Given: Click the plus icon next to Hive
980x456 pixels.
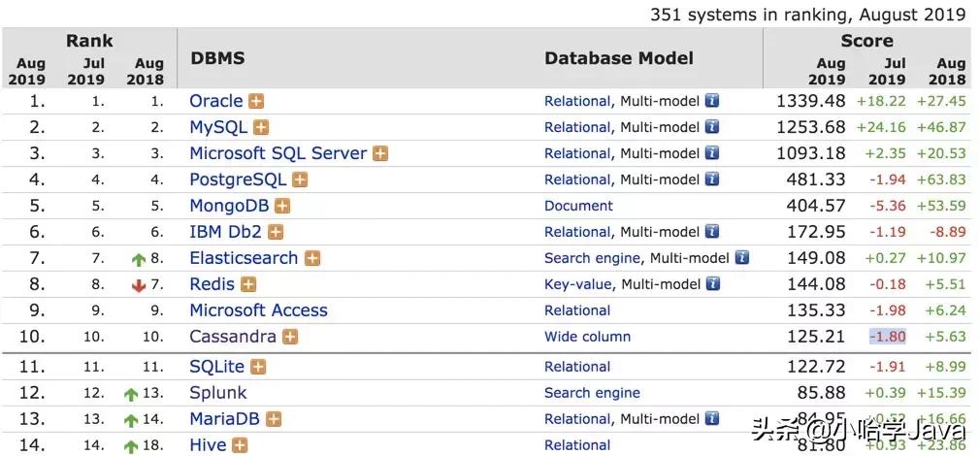Looking at the screenshot, I should coord(240,445).
